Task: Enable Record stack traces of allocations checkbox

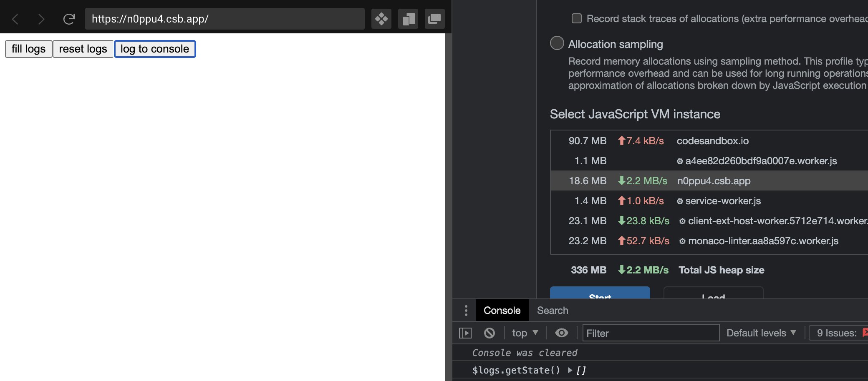Action: point(577,18)
